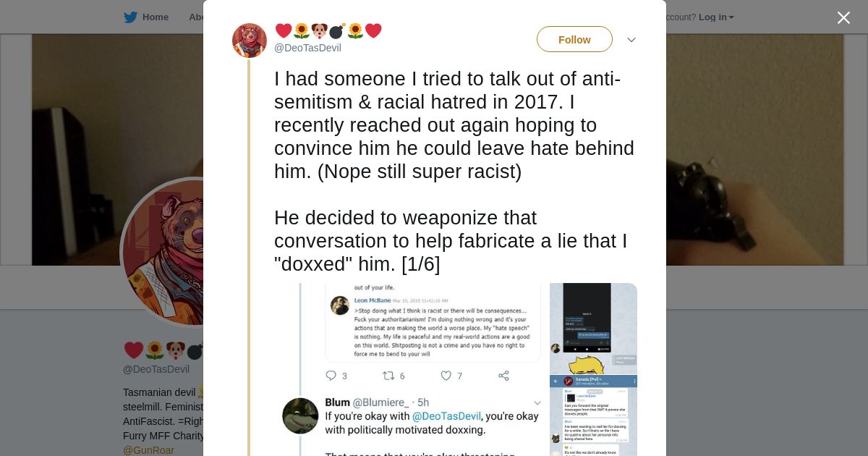This screenshot has width=868, height=456.
Task: Open the @GunRoar link in the bio
Action: click(148, 450)
